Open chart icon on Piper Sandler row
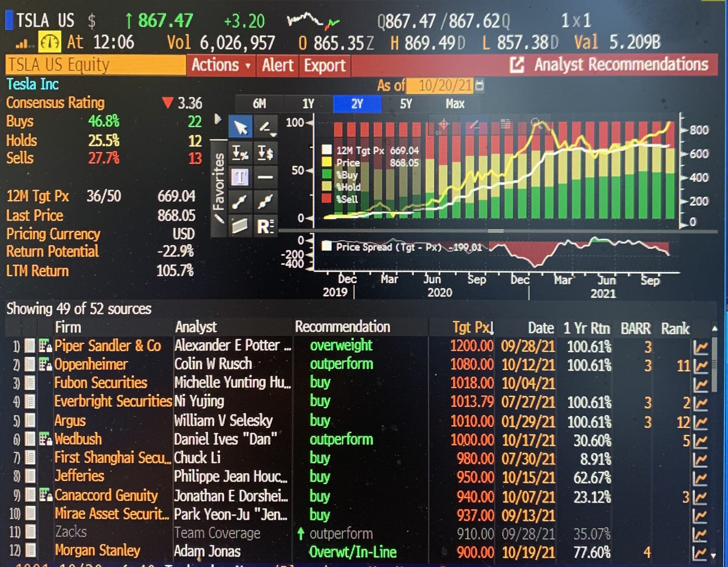728x567 pixels. (700, 347)
